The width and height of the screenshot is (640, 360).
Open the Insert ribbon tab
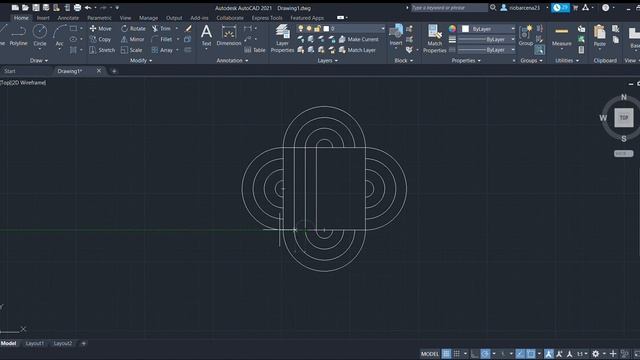click(x=43, y=18)
